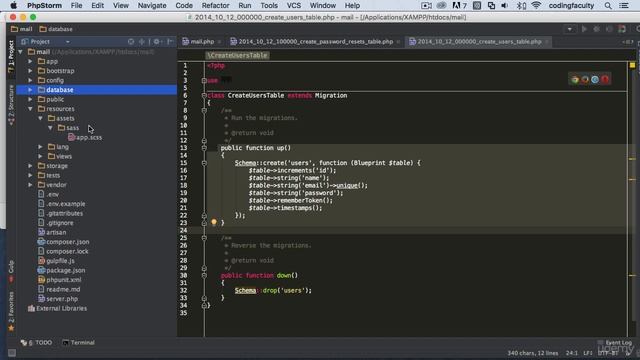The width and height of the screenshot is (640, 360).
Task: Open in Chrome browser icon in editor
Action: (575, 80)
